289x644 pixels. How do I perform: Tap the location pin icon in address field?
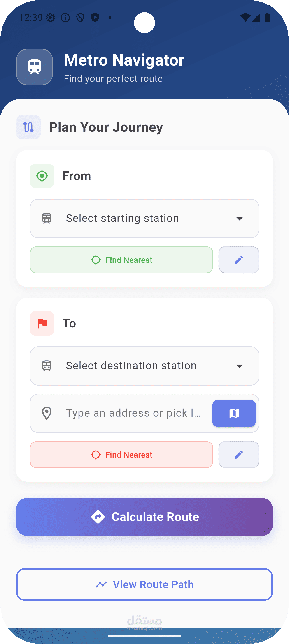pyautogui.click(x=47, y=413)
